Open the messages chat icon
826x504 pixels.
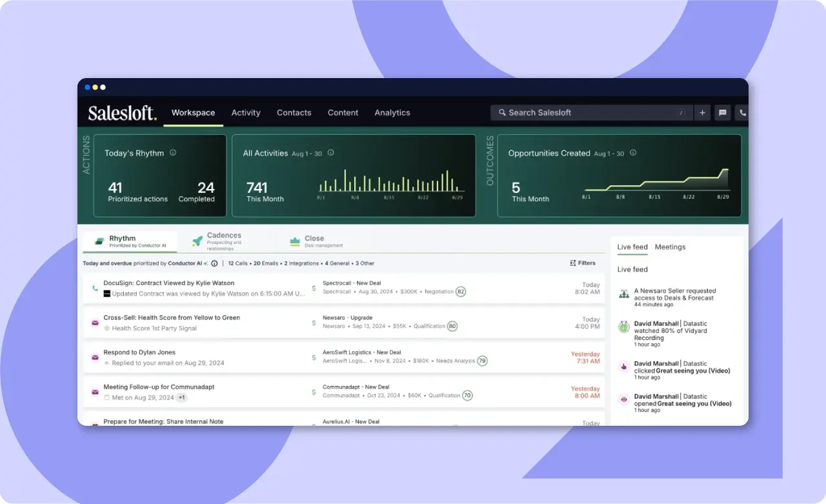point(723,112)
